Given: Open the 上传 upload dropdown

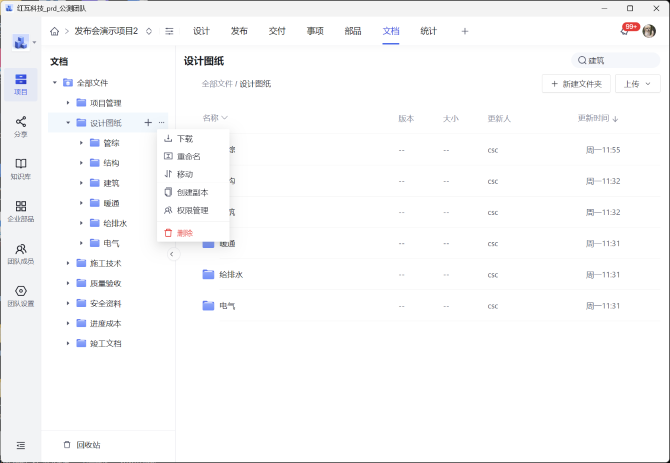Looking at the screenshot, I should (x=637, y=84).
